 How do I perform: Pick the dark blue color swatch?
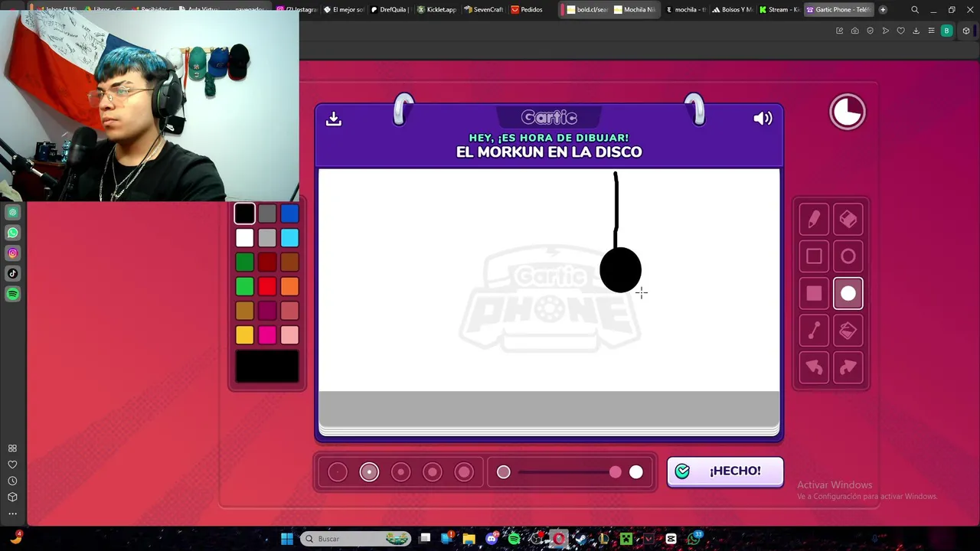[289, 214]
